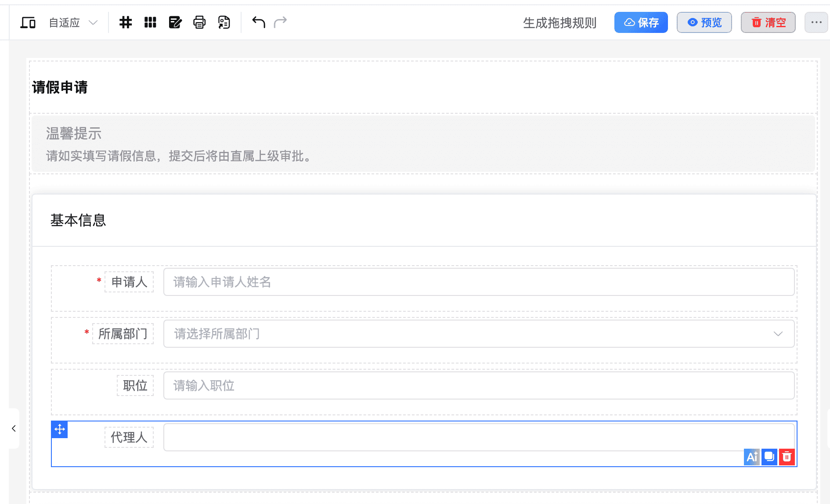Click the device preview icon in the toolbar
Screen dimensions: 830x504
tap(28, 22)
